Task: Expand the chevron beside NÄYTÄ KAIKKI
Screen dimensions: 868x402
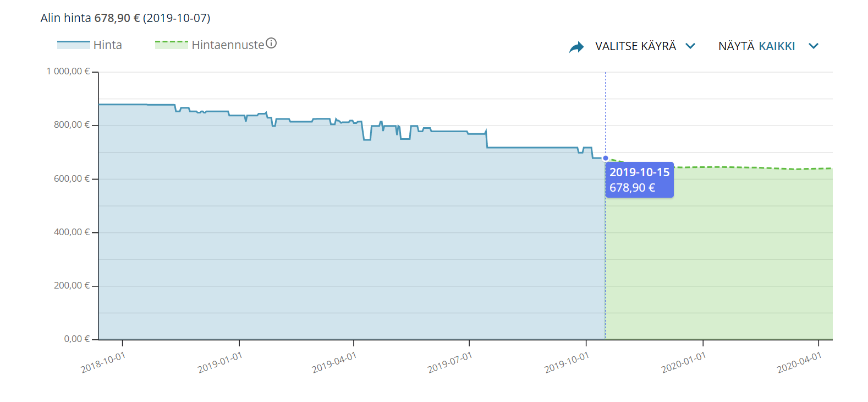Action: coord(814,46)
